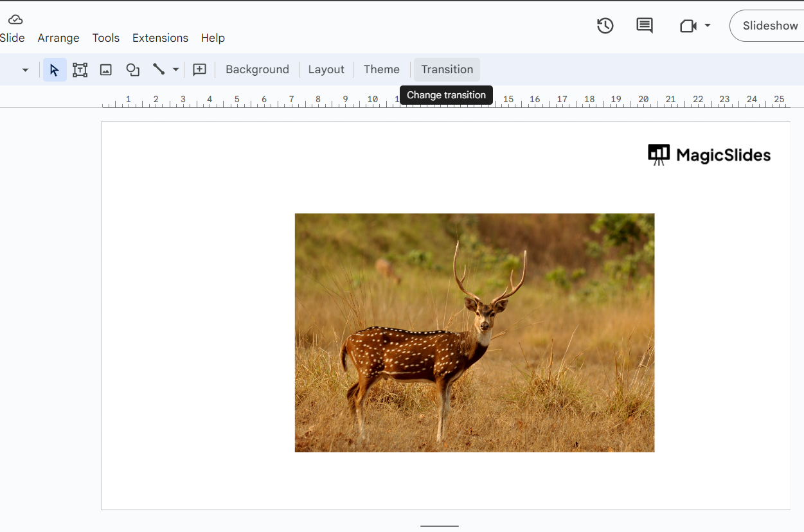This screenshot has height=532, width=804.
Task: Expand the line tool dropdown arrow
Action: coord(175,69)
